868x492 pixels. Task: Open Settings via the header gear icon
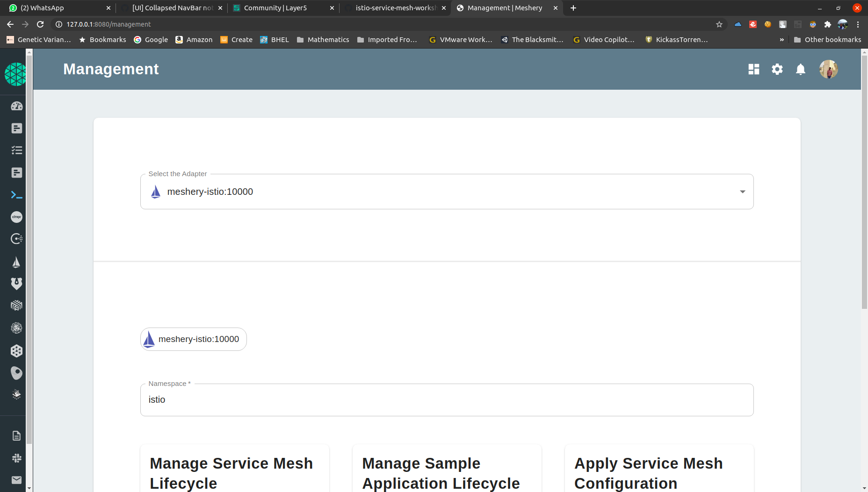pos(777,69)
